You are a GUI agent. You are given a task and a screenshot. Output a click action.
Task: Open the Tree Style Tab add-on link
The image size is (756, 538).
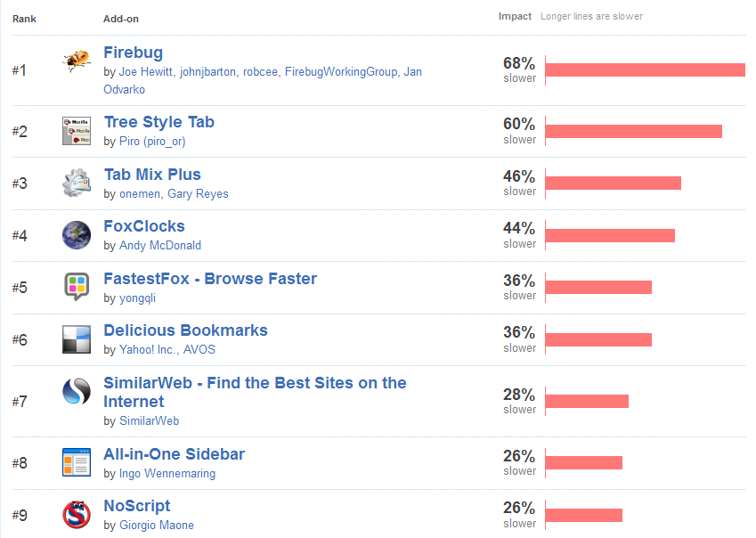(159, 122)
